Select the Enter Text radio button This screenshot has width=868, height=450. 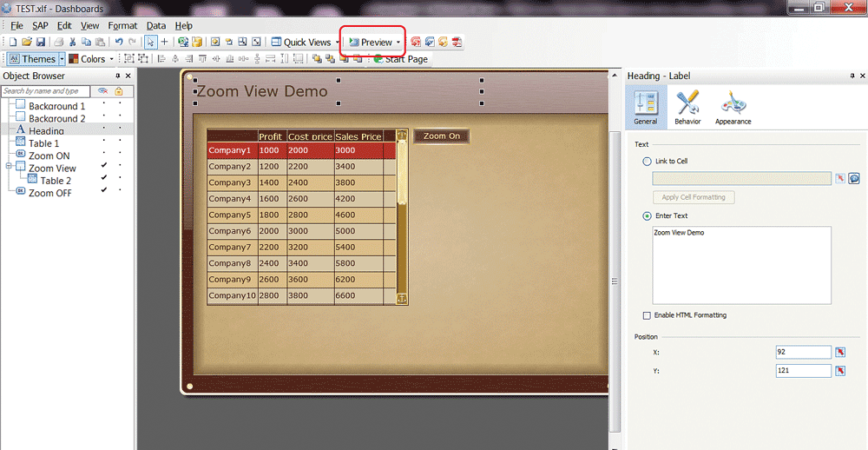tap(647, 215)
